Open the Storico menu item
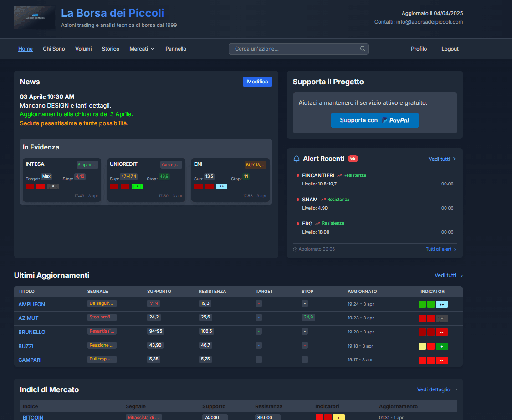This screenshot has height=420, width=512. tap(111, 49)
